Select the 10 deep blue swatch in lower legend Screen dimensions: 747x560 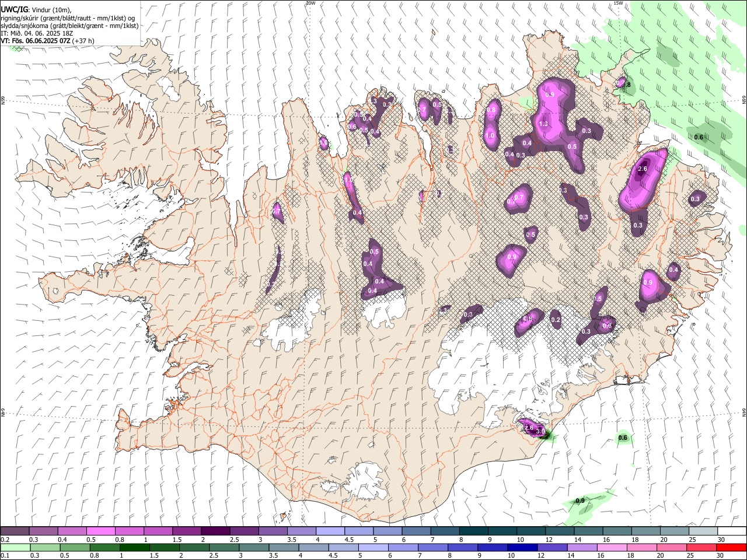522,548
